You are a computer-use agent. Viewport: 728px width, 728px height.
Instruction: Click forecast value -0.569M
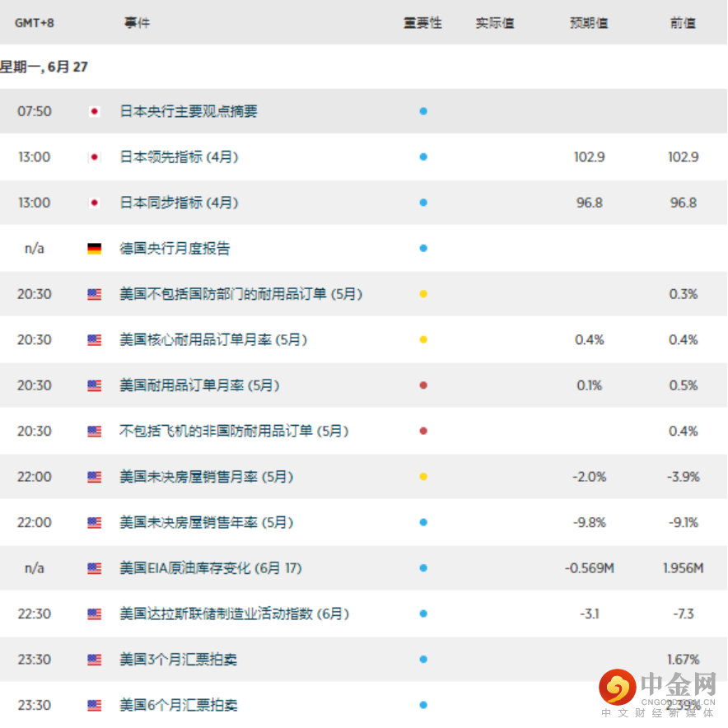[x=589, y=568]
